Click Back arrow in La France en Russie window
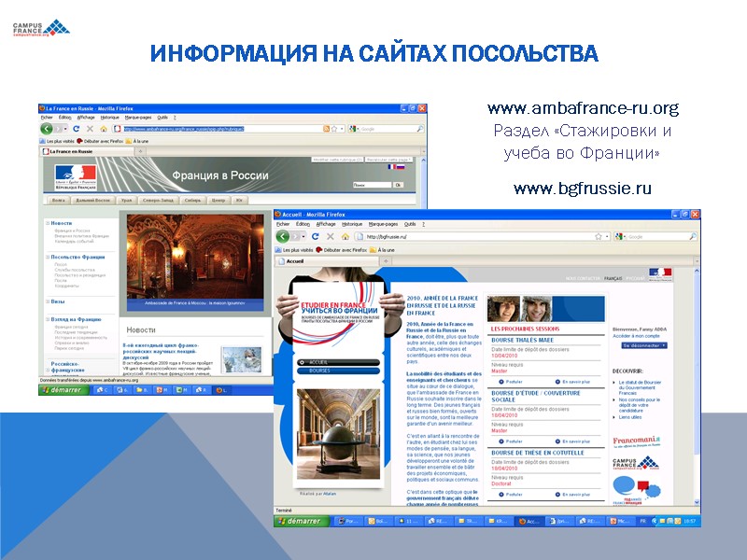The height and width of the screenshot is (560, 747). pyautogui.click(x=46, y=129)
